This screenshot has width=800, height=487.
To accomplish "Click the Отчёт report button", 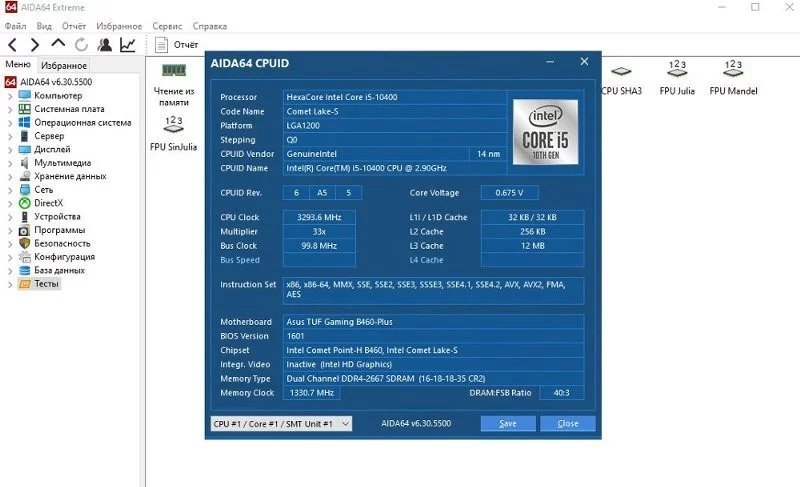I will tap(177, 45).
